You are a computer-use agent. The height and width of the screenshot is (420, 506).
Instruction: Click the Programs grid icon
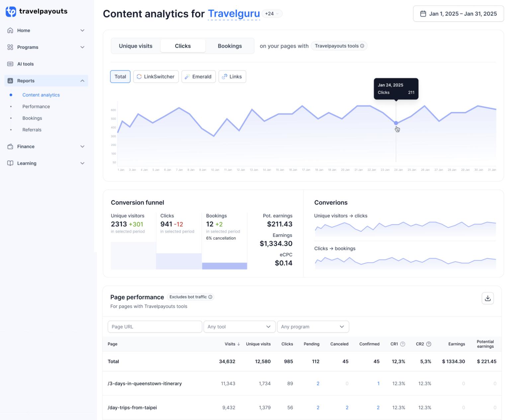pos(10,47)
